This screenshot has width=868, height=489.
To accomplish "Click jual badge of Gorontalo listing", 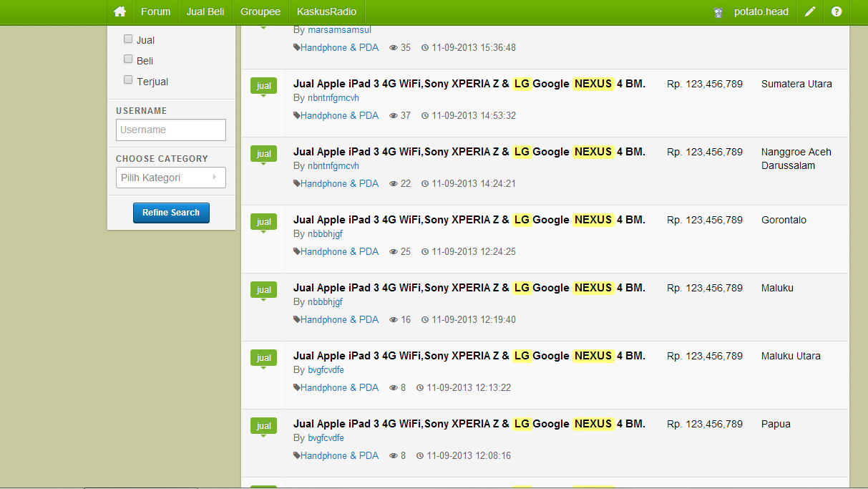I will [x=263, y=222].
